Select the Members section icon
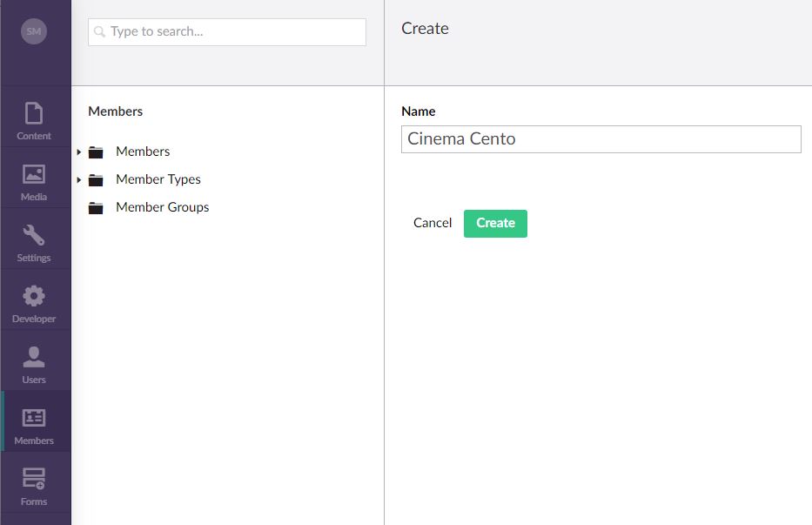This screenshot has width=812, height=525. coord(34,418)
